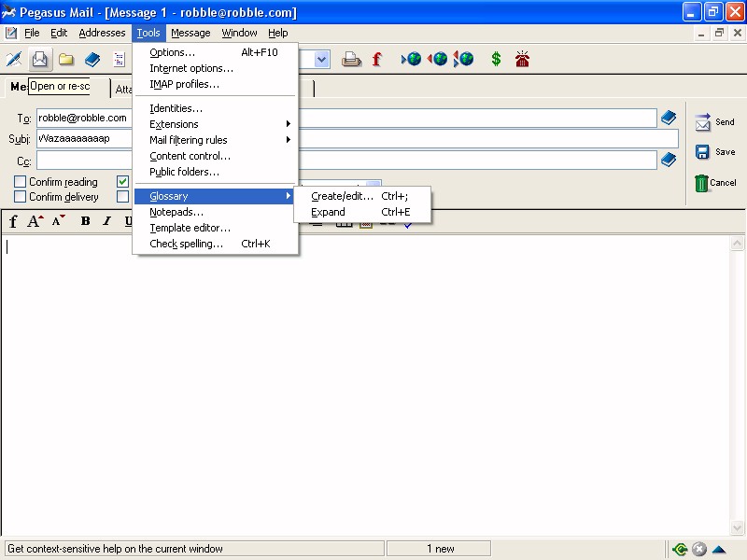The width and height of the screenshot is (747, 560).
Task: Click the editor scrollbar down arrow
Action: [x=737, y=527]
